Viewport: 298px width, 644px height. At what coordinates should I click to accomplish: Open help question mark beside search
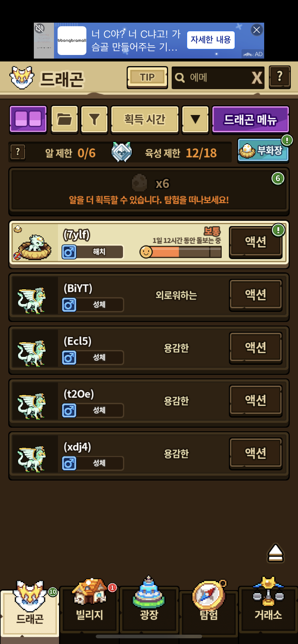pyautogui.click(x=280, y=77)
